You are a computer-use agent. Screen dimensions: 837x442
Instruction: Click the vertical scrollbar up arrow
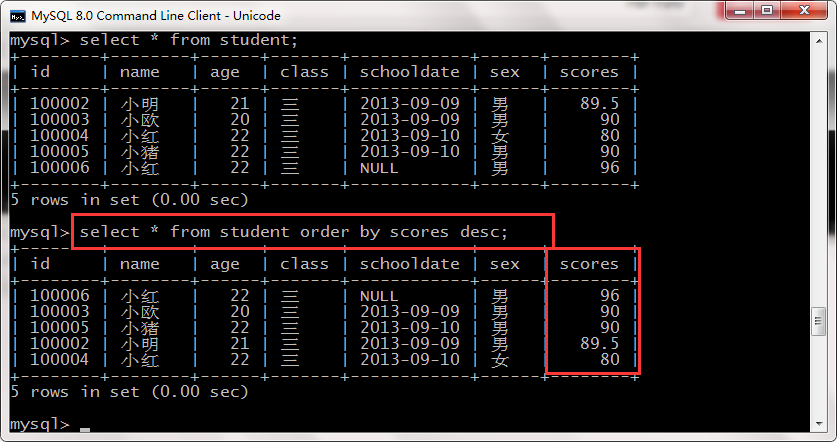[x=819, y=41]
